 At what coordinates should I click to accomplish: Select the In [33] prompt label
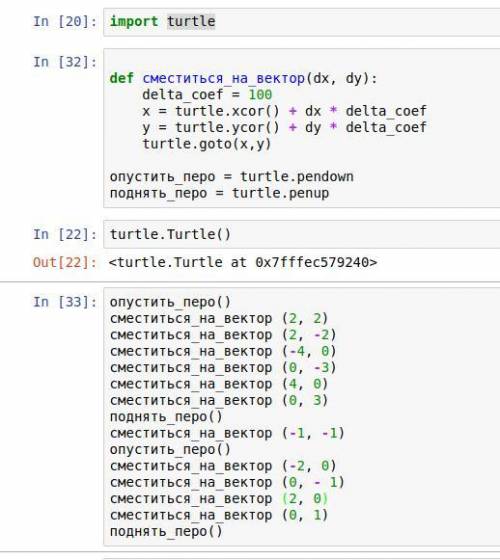tap(65, 302)
